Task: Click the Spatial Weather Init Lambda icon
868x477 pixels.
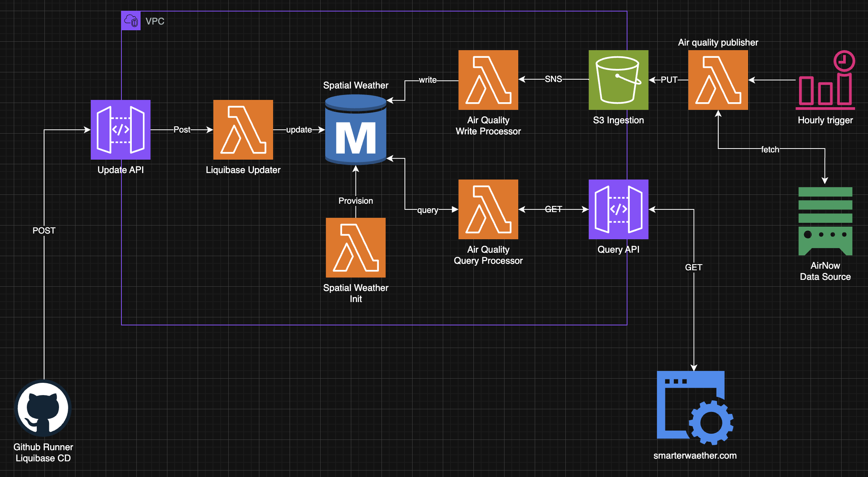Action: pyautogui.click(x=356, y=248)
